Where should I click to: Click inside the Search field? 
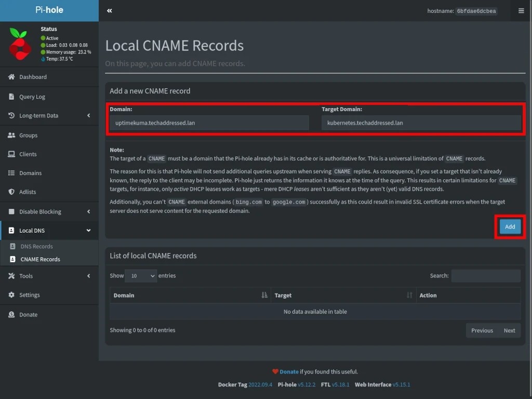tap(486, 275)
